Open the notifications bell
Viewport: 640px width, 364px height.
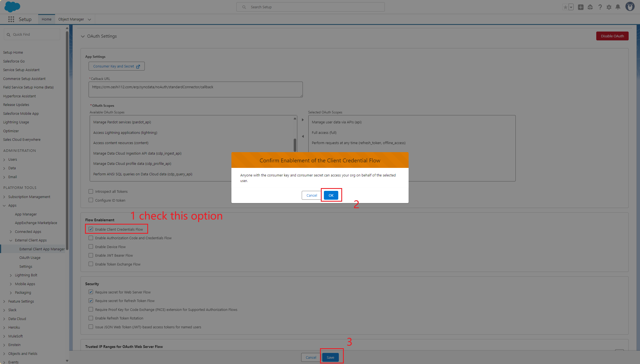point(618,7)
